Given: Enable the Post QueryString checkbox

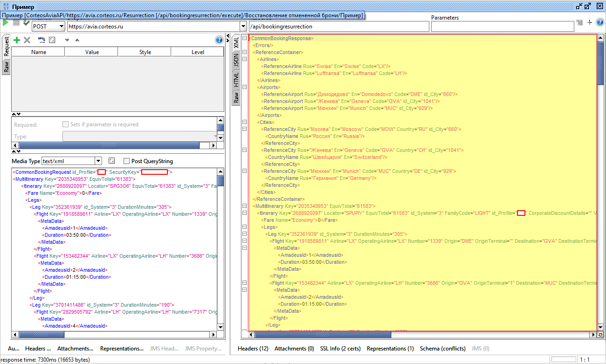Looking at the screenshot, I should (x=127, y=161).
